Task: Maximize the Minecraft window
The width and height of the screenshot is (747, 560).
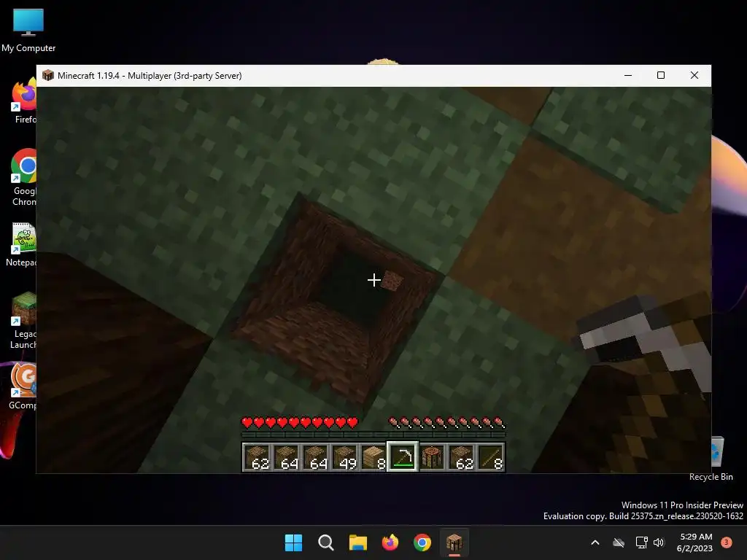Action: [661, 75]
